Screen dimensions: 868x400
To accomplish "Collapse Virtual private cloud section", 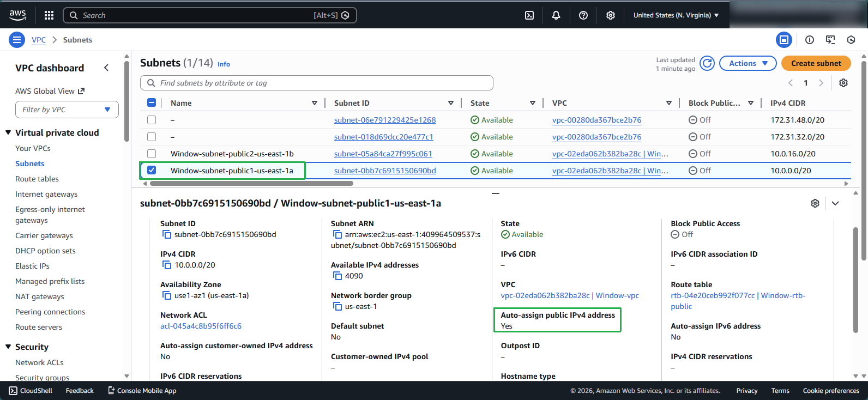I will tap(8, 132).
